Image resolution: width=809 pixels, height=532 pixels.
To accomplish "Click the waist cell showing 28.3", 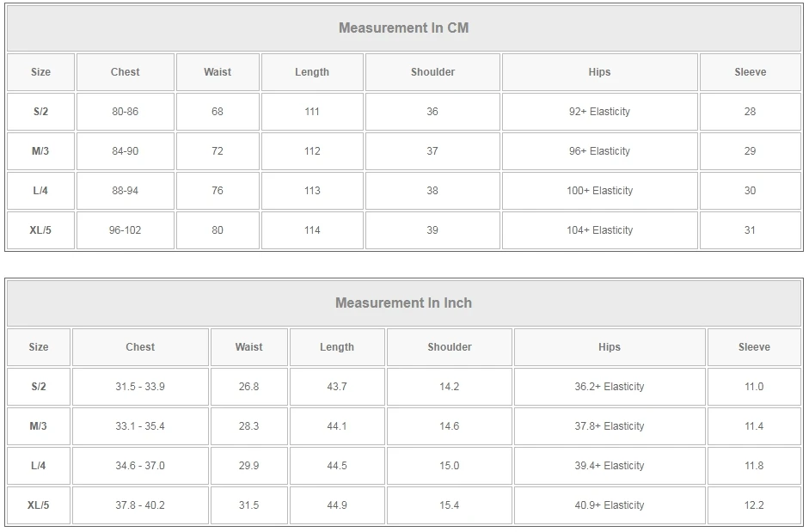I will point(249,426).
